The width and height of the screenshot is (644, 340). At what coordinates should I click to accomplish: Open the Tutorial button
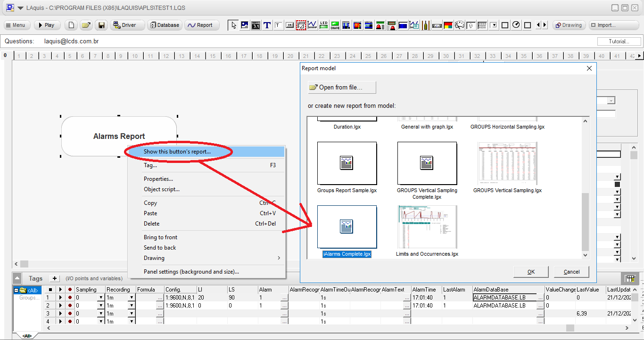pyautogui.click(x=619, y=41)
